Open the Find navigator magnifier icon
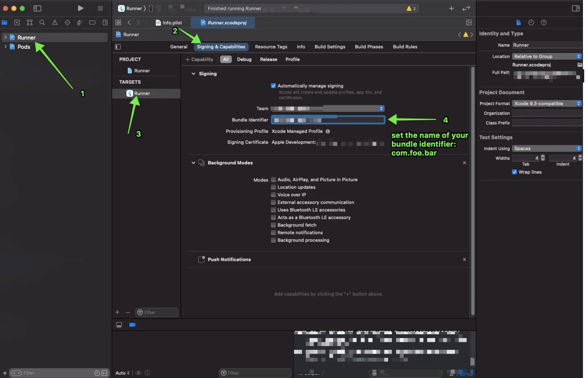The height and width of the screenshot is (378, 588). click(x=42, y=23)
